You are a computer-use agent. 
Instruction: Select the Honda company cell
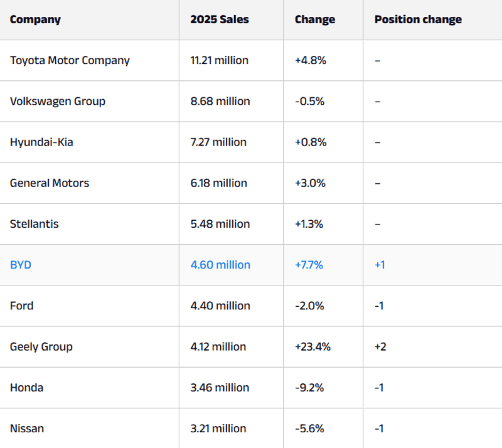(x=27, y=387)
